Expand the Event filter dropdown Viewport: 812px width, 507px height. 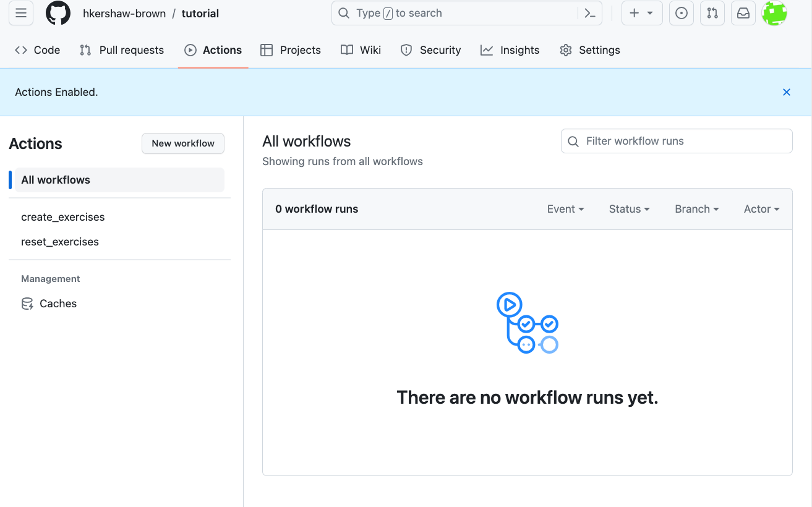(566, 209)
